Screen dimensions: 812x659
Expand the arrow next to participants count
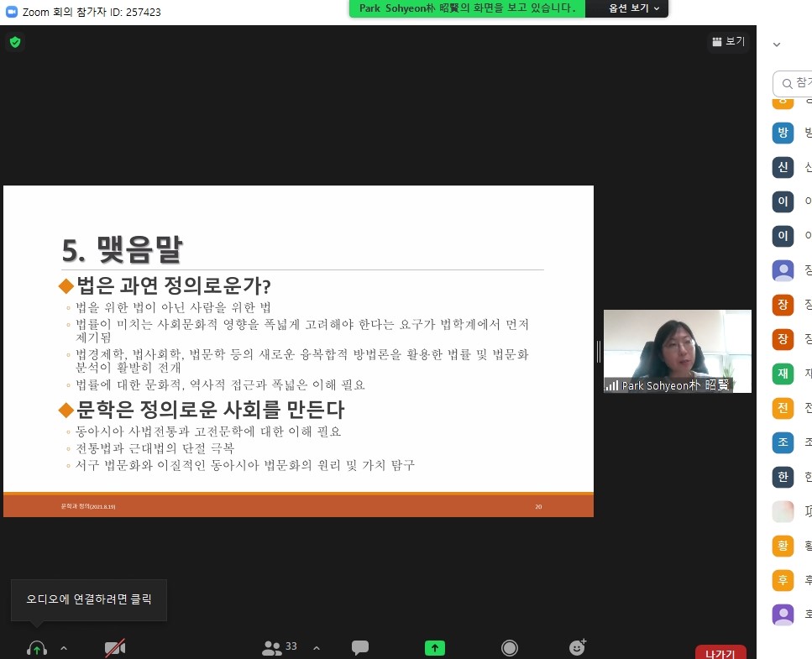tap(317, 648)
